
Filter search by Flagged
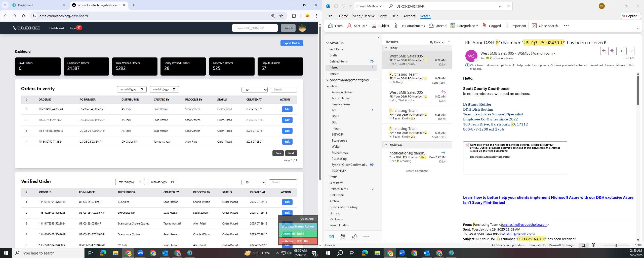click(492, 26)
